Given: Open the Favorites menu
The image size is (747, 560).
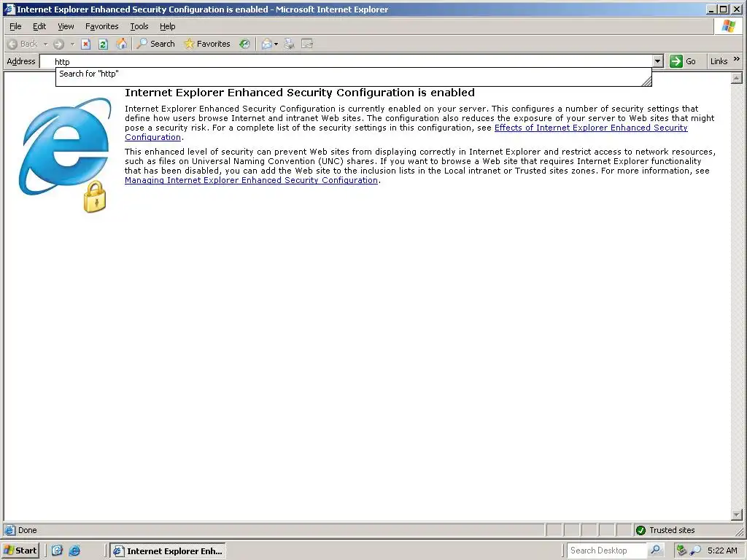Looking at the screenshot, I should [102, 26].
